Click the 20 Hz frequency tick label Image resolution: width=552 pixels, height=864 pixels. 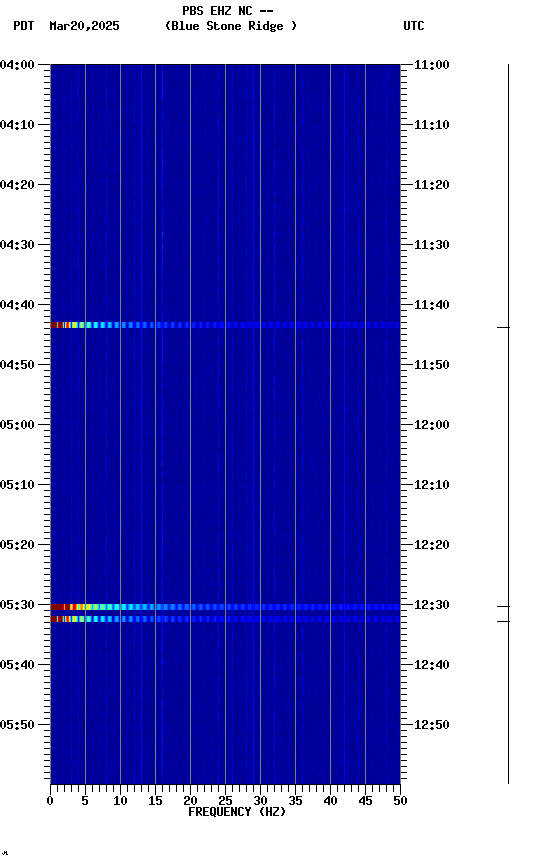tap(190, 801)
